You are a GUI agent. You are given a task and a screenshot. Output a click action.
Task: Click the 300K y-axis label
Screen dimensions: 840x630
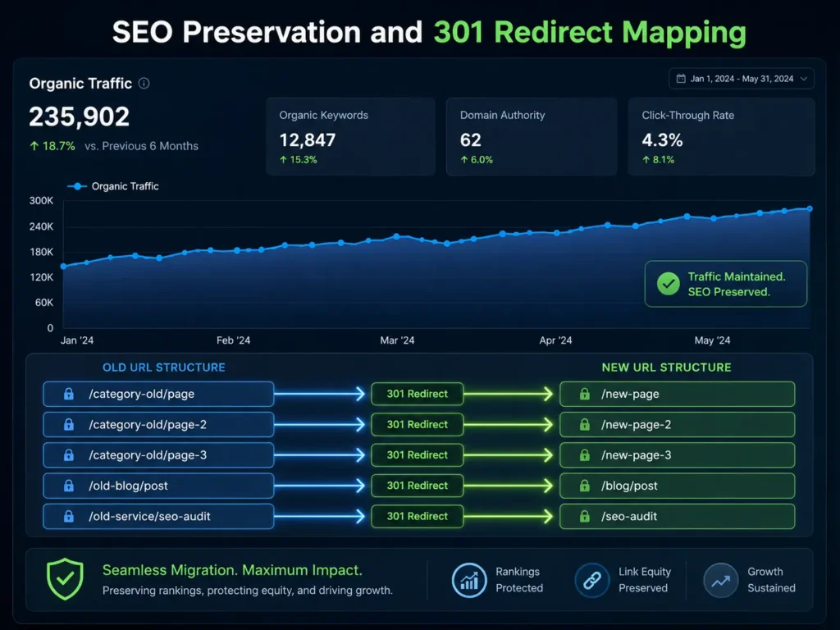(x=41, y=200)
